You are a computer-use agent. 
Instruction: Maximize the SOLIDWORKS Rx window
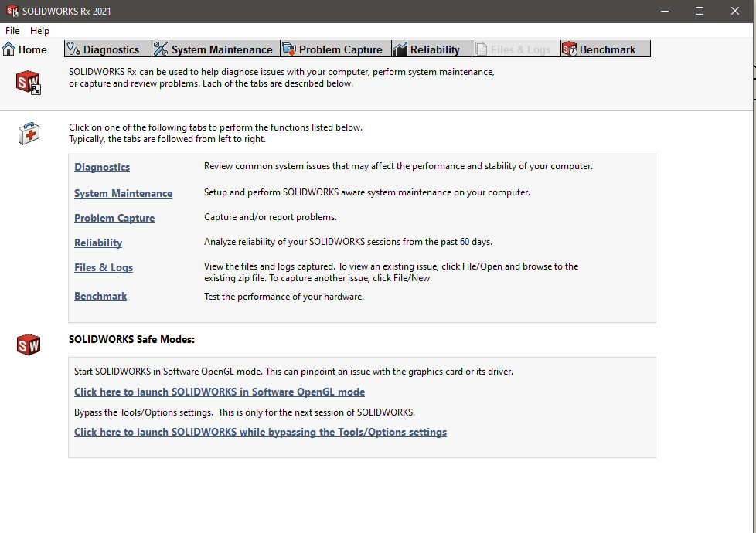pyautogui.click(x=700, y=11)
